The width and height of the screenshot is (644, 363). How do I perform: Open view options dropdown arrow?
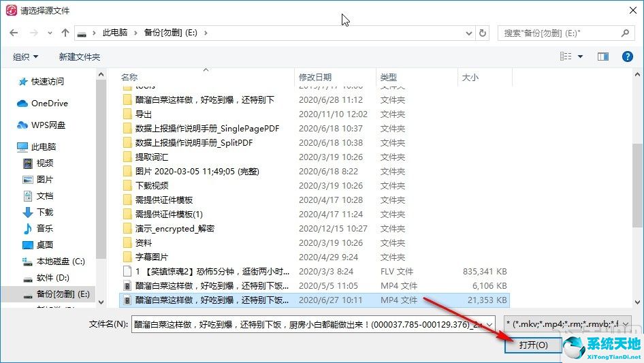coord(580,57)
